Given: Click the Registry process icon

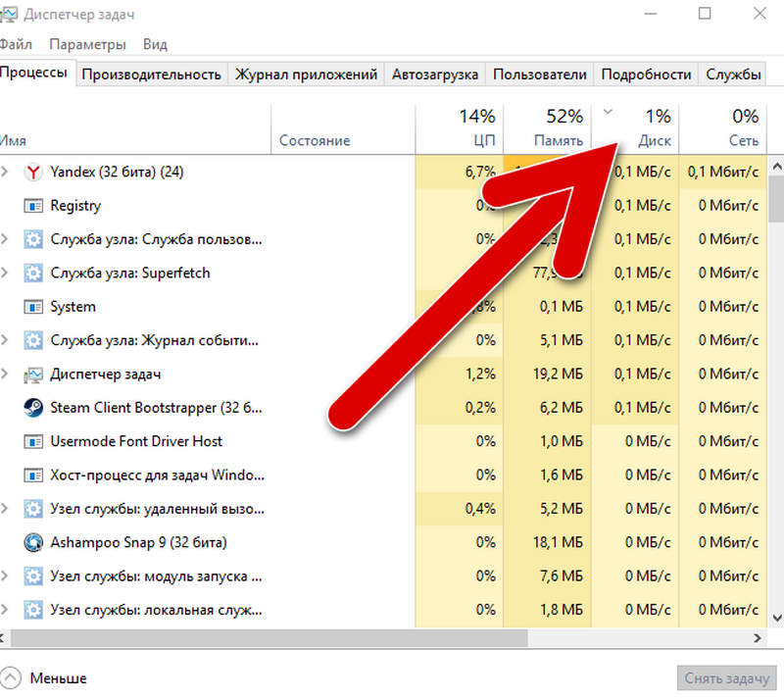Looking at the screenshot, I should click(x=33, y=206).
